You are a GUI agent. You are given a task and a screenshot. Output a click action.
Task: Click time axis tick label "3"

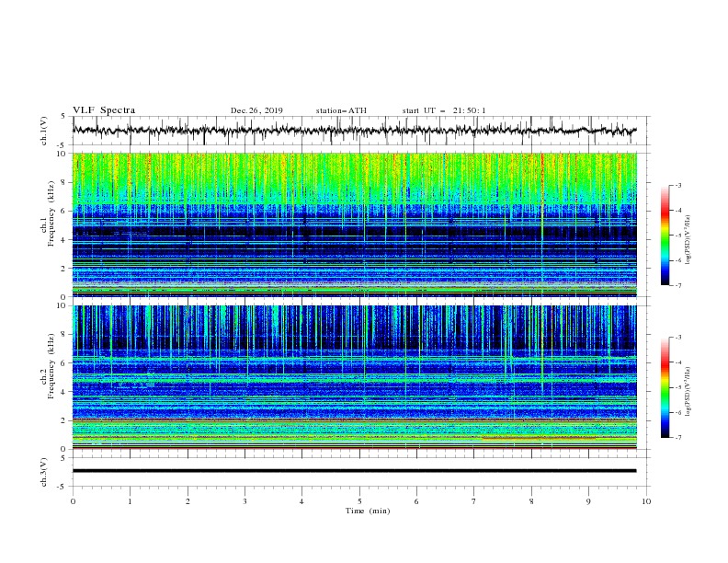[x=245, y=501]
